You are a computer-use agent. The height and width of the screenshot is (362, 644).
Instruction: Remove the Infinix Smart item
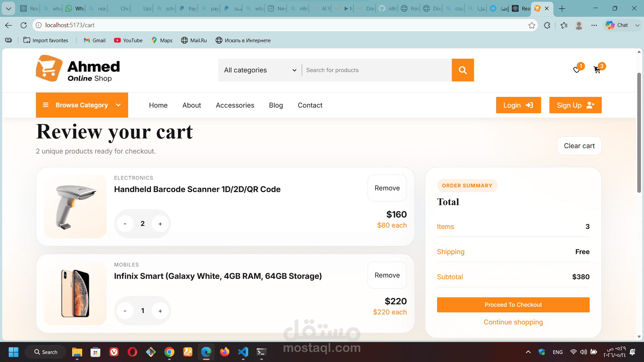pyautogui.click(x=387, y=275)
